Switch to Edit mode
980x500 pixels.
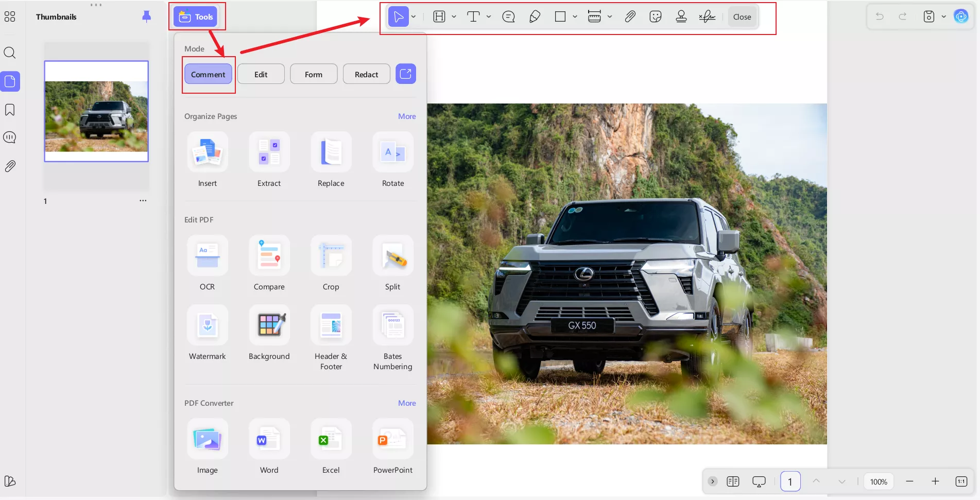[x=261, y=74]
